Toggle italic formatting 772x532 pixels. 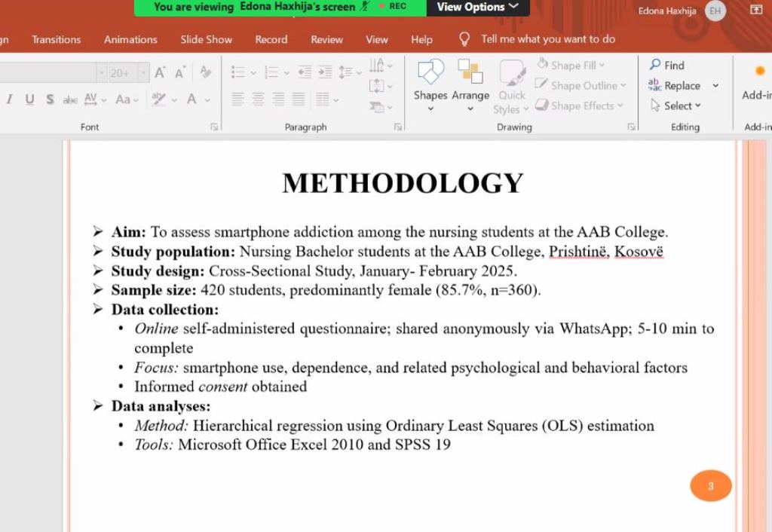coord(10,99)
